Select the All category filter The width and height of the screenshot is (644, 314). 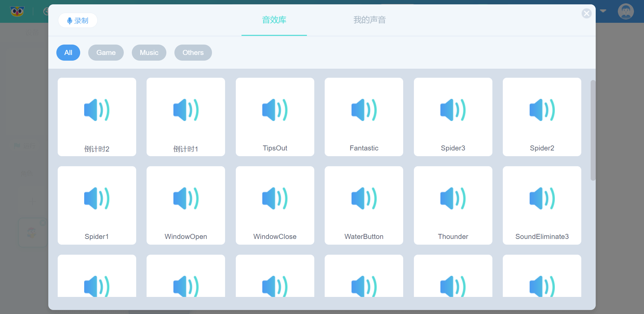pyautogui.click(x=68, y=53)
